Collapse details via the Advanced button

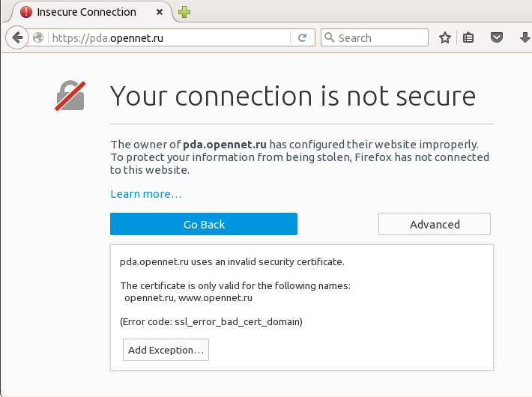[x=435, y=224]
